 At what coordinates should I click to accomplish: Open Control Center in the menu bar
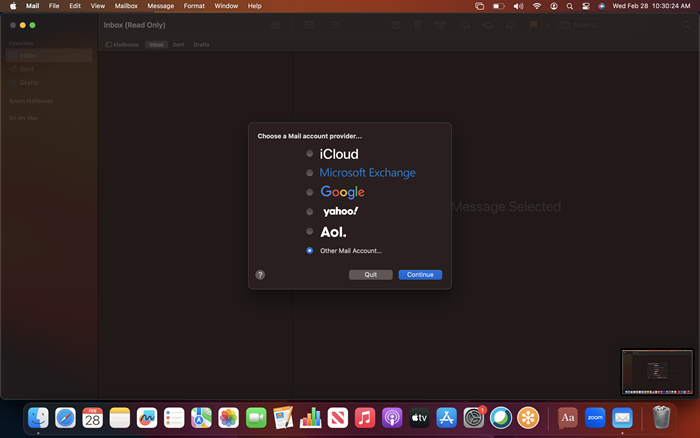tap(586, 6)
